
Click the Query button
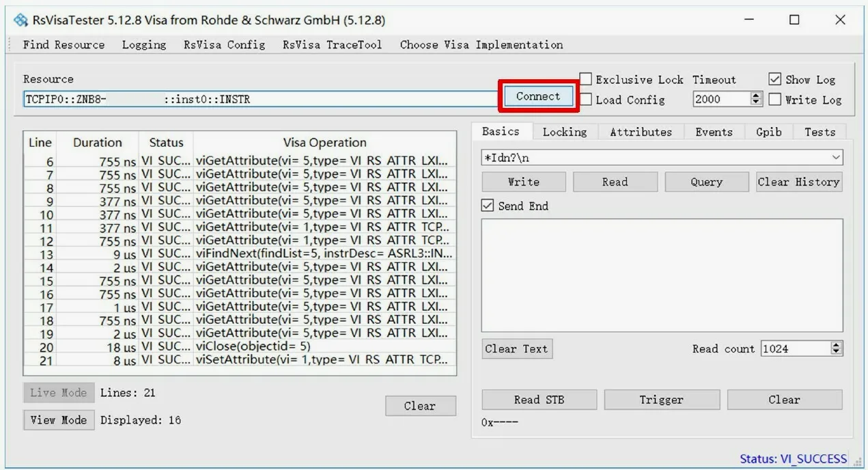[707, 182]
